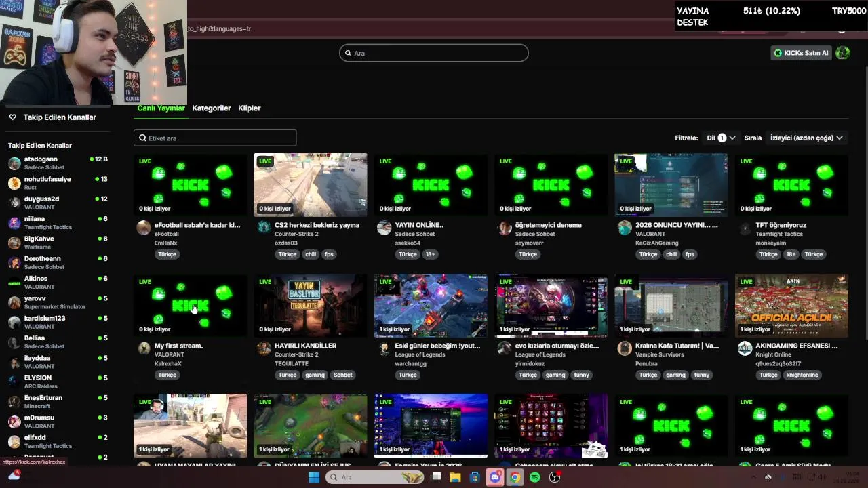Open nohutlufasulye channel avatar in sidebar
This screenshot has height=488, width=868.
(x=14, y=183)
